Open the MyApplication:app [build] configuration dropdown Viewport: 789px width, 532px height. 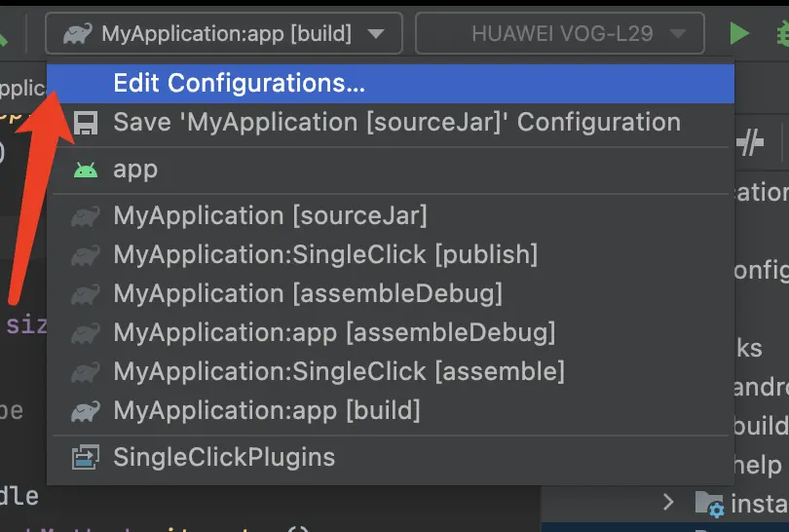coord(224,34)
